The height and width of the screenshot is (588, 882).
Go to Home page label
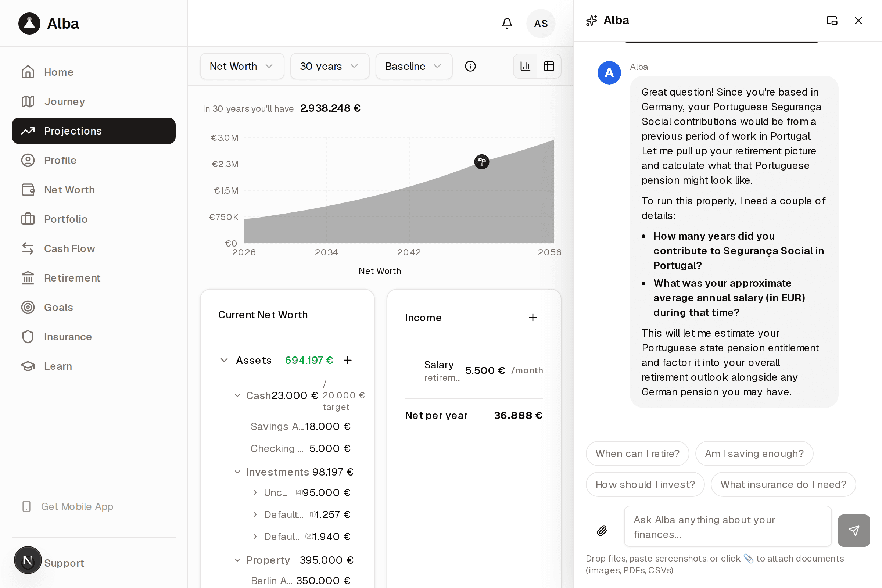coord(59,72)
